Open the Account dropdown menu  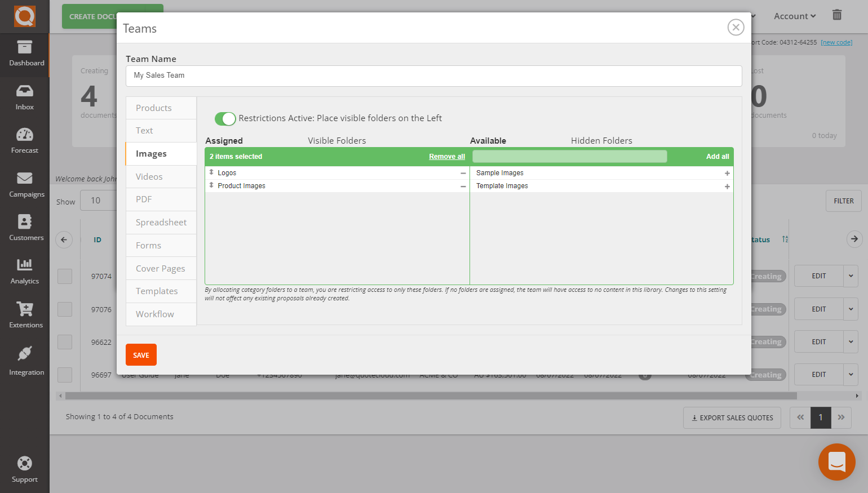click(794, 15)
